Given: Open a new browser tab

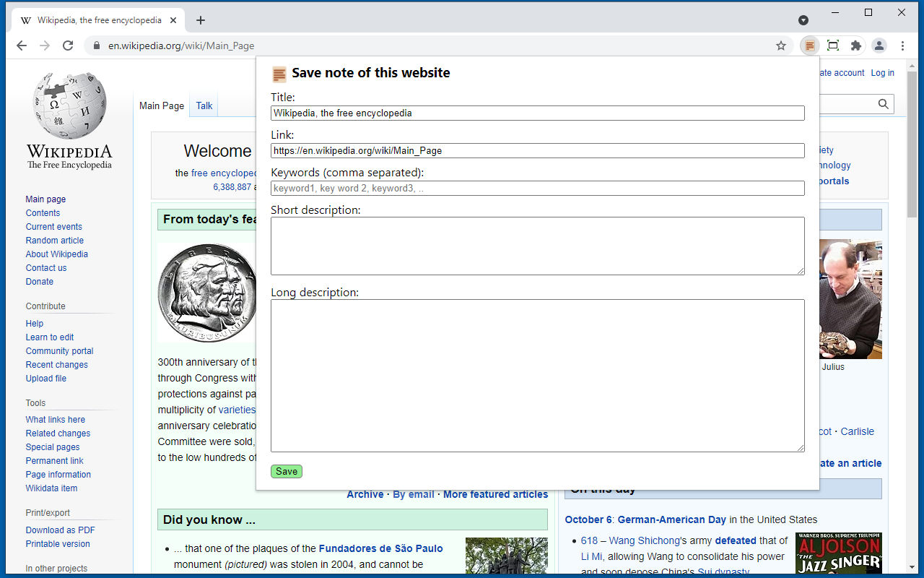Looking at the screenshot, I should click(200, 20).
